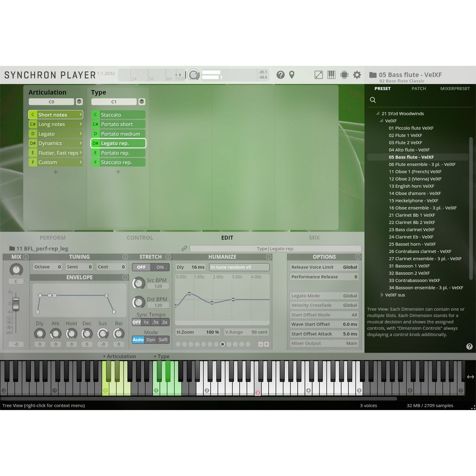This screenshot has width=476, height=476.
Task: Click the plus under Articulation column
Action: (x=56, y=172)
